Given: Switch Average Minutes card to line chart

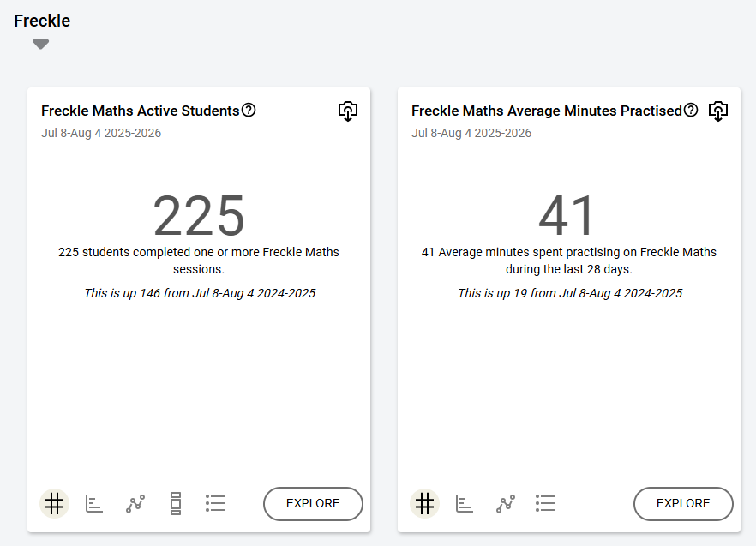Looking at the screenshot, I should pyautogui.click(x=506, y=503).
